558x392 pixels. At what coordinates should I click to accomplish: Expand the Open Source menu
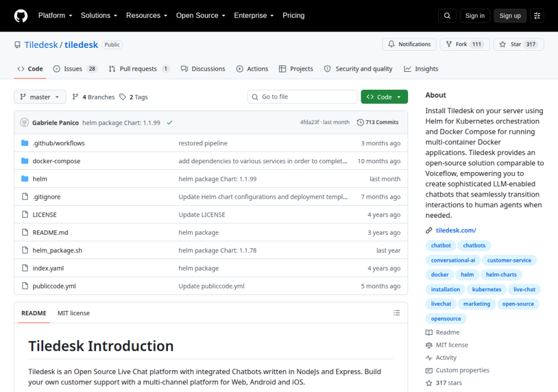click(x=201, y=16)
